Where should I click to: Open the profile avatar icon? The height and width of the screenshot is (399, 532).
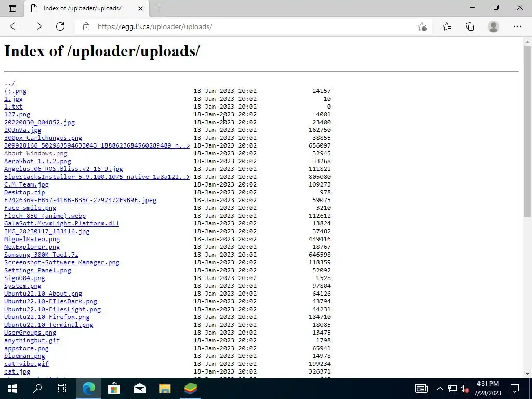click(494, 26)
